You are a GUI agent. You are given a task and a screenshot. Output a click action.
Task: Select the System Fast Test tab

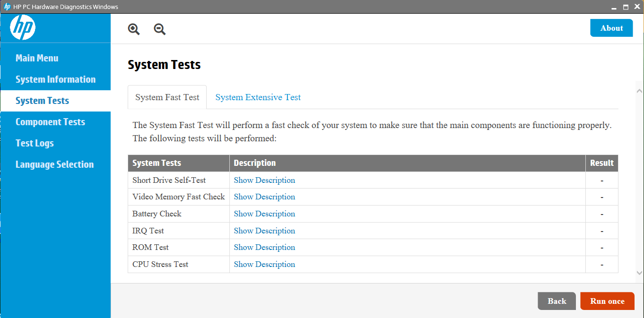[167, 97]
